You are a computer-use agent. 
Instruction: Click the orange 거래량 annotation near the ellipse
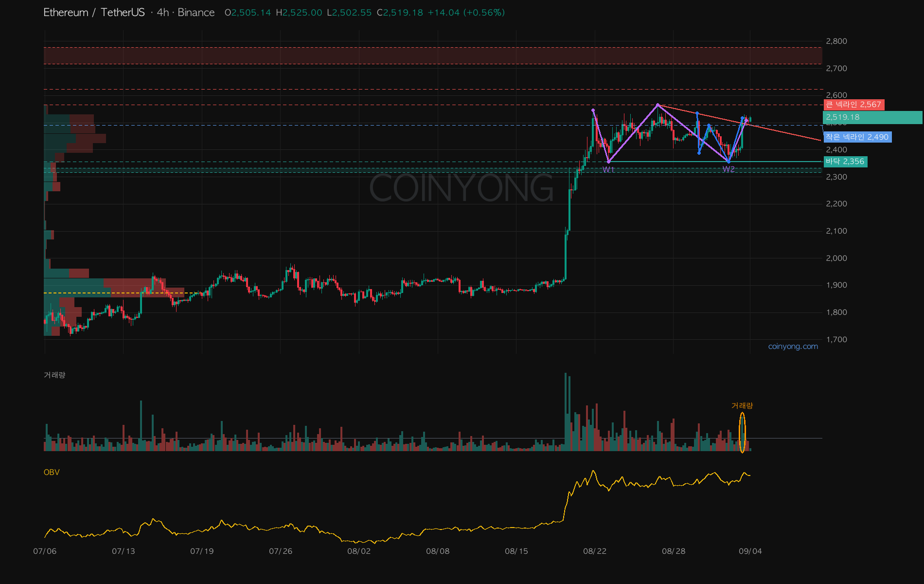pos(742,405)
